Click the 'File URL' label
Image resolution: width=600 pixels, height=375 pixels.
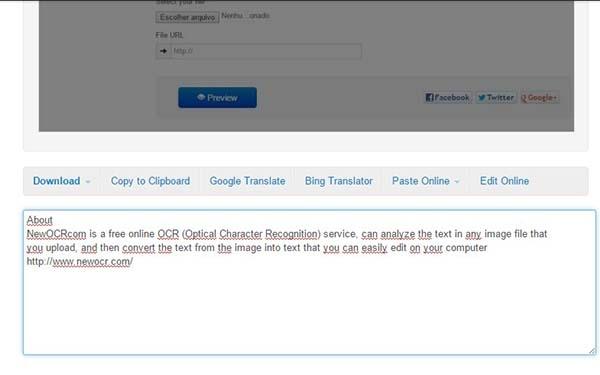(x=169, y=35)
